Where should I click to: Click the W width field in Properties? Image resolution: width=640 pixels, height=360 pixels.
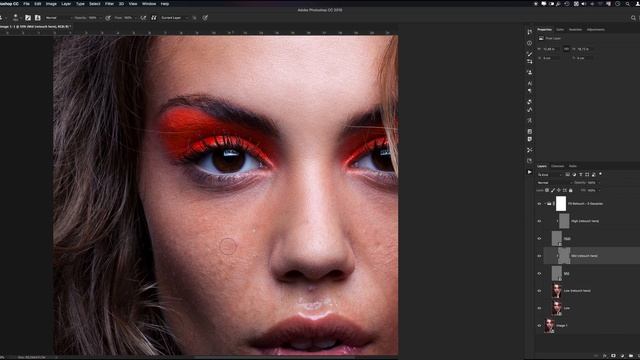tap(551, 49)
